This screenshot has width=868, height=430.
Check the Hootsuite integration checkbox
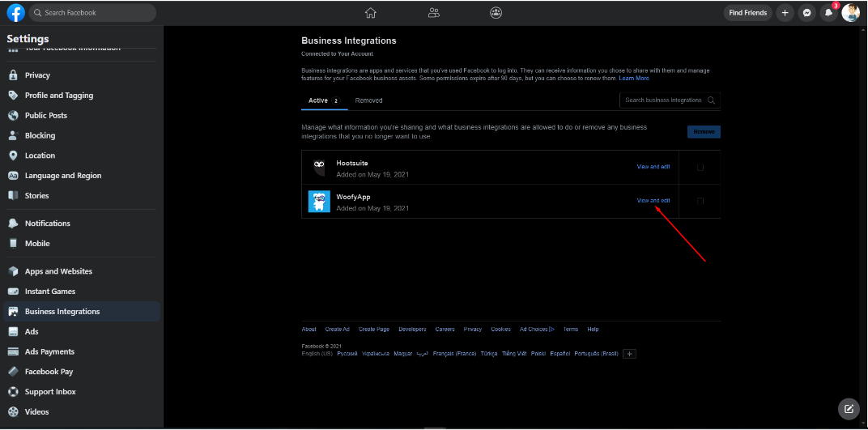pyautogui.click(x=700, y=168)
